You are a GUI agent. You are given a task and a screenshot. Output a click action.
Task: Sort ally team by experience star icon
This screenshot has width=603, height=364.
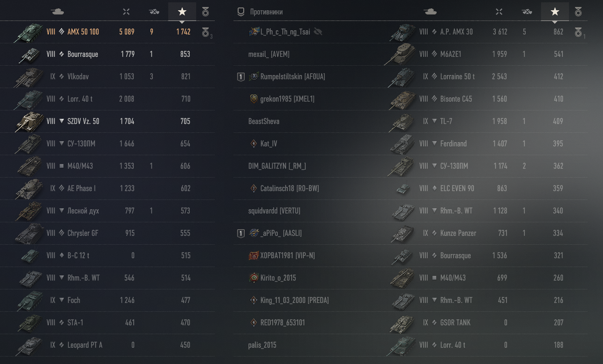(182, 12)
